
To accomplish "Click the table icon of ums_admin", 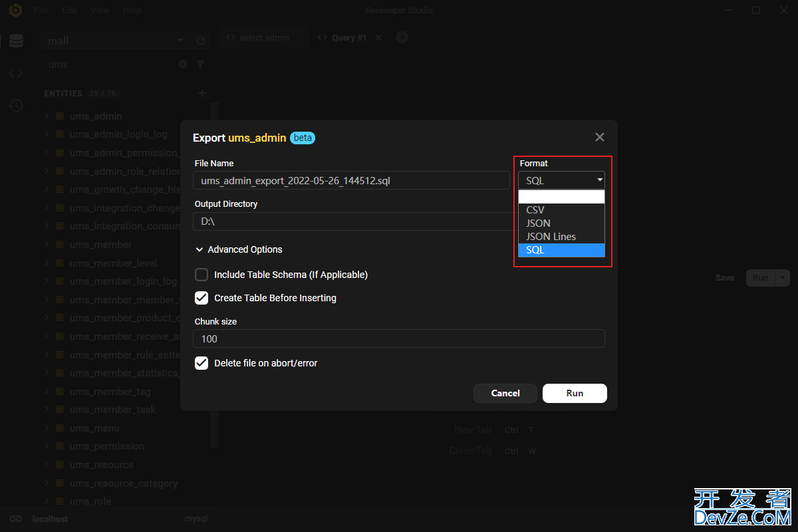I will (60, 116).
